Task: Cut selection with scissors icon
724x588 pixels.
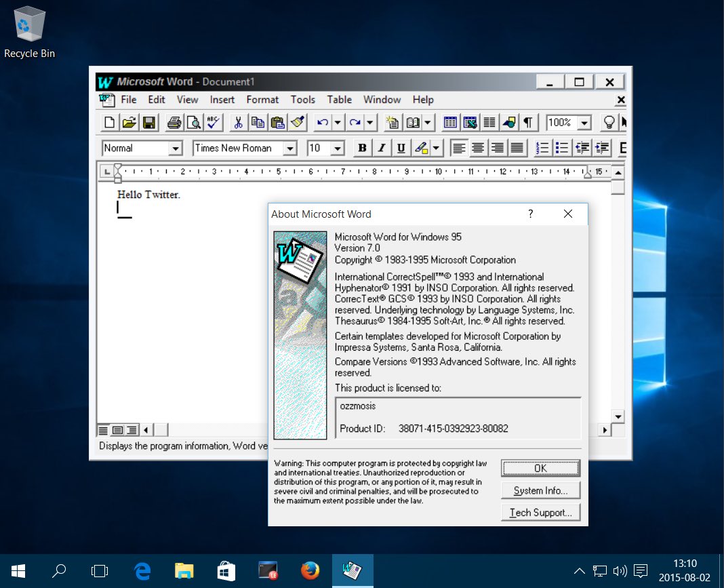Action: pos(238,122)
